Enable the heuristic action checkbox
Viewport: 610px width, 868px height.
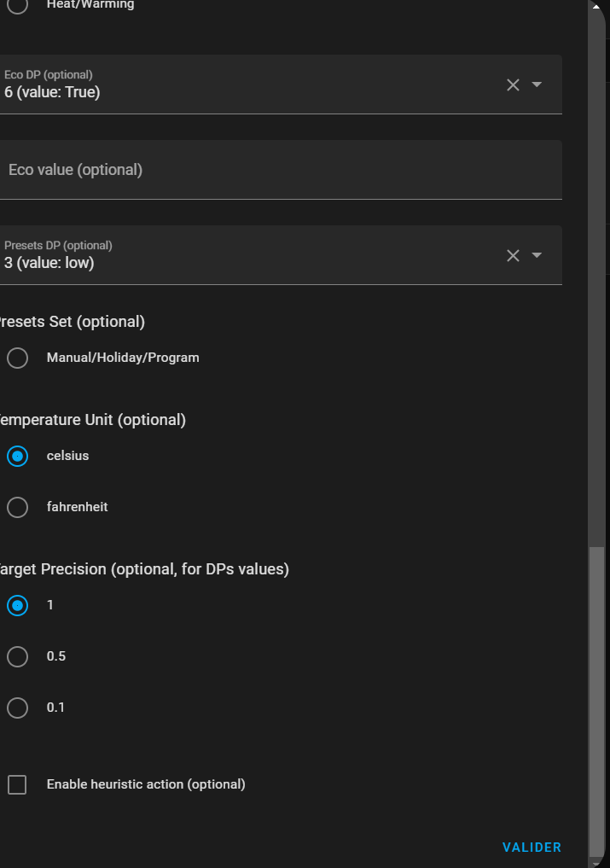(x=17, y=784)
